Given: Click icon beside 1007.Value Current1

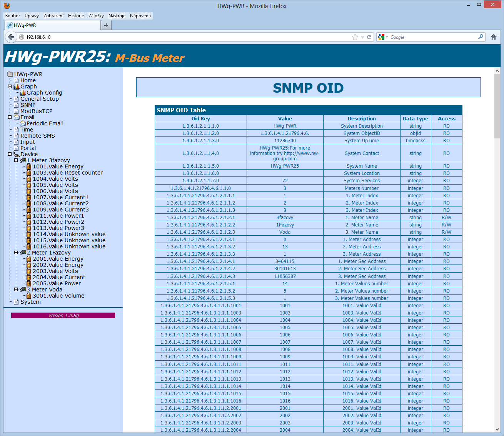Looking at the screenshot, I should (29, 197).
